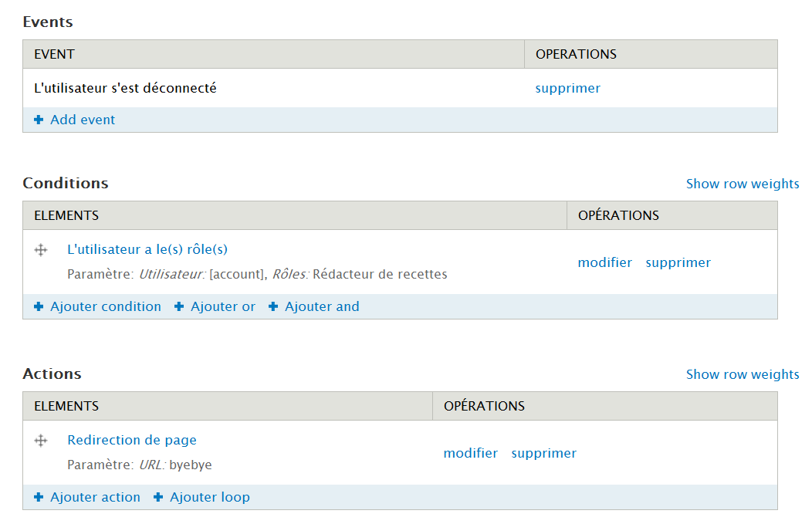Click the plus icon beside Ajouter or

pos(179,306)
